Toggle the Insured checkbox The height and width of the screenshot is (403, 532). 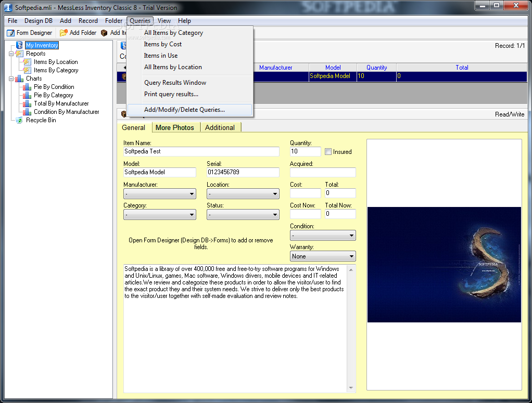point(328,152)
